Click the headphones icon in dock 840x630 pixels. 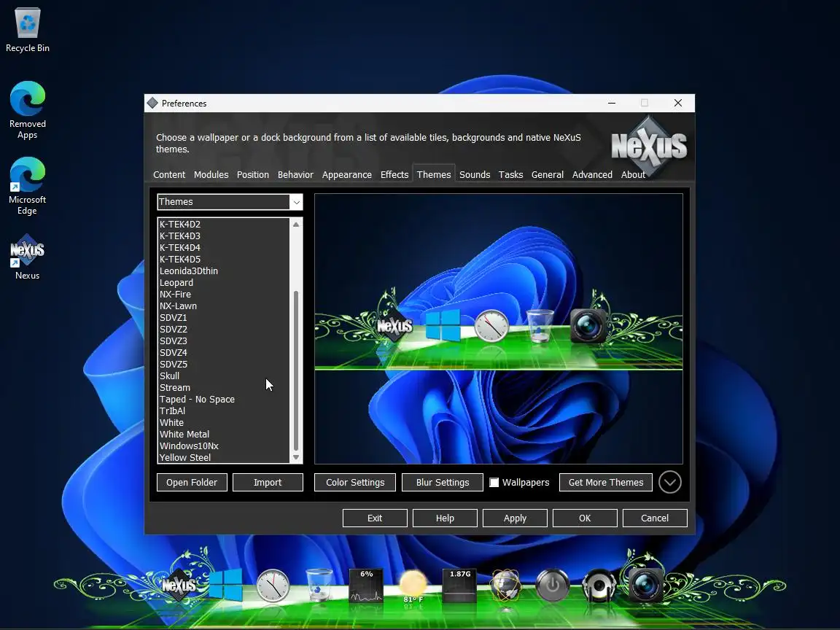coord(599,586)
